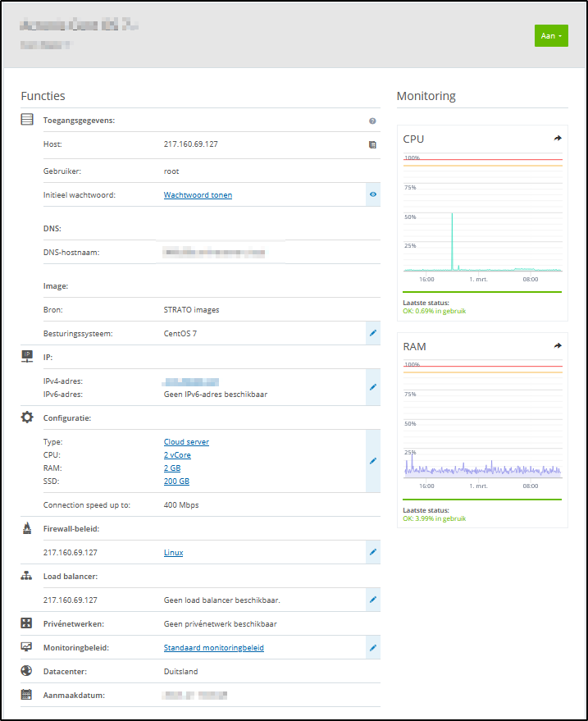Open the Linux firewall policy link
The image size is (588, 721).
coord(173,553)
